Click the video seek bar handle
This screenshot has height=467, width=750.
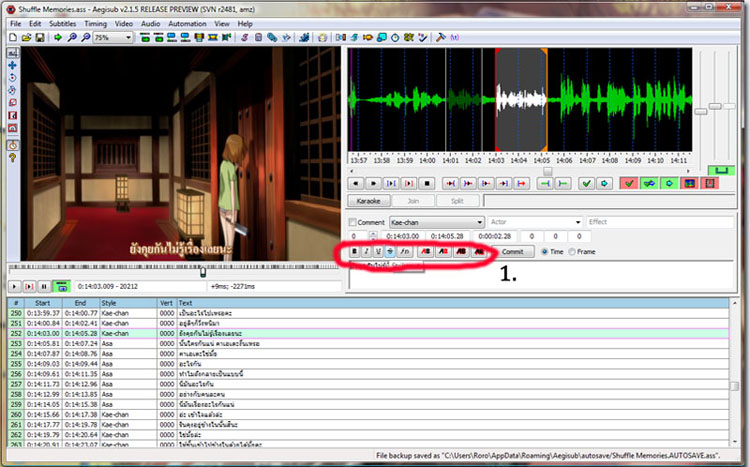tap(203, 272)
